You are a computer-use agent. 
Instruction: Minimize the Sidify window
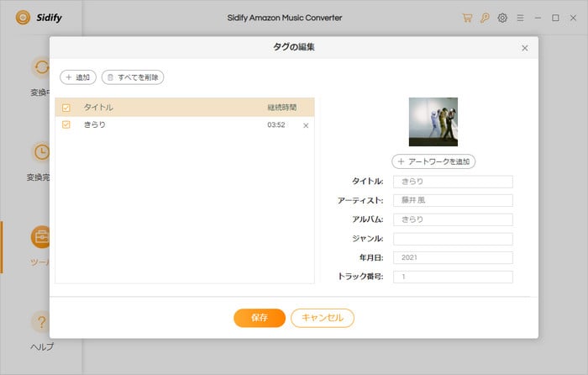point(538,18)
